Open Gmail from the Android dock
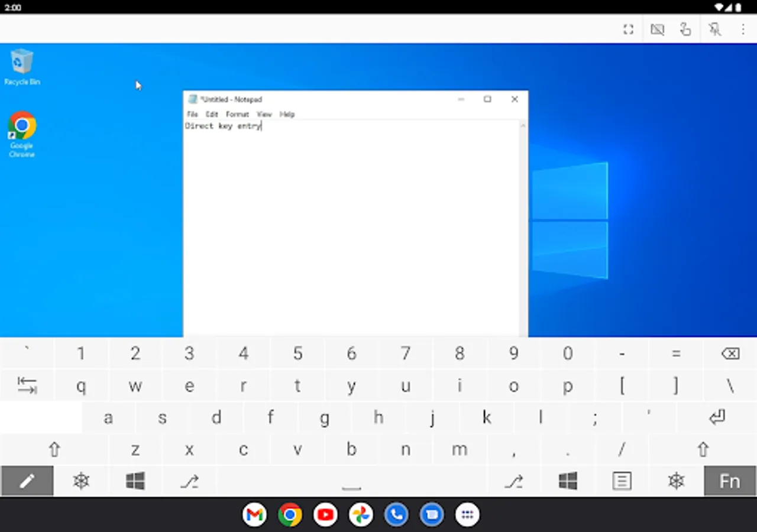 click(254, 514)
